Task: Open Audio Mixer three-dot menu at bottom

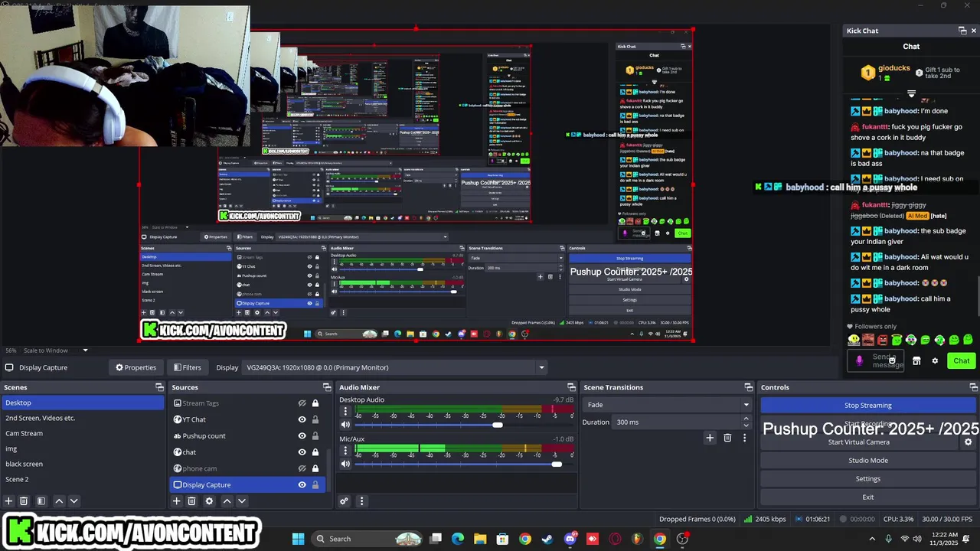Action: coord(361,501)
